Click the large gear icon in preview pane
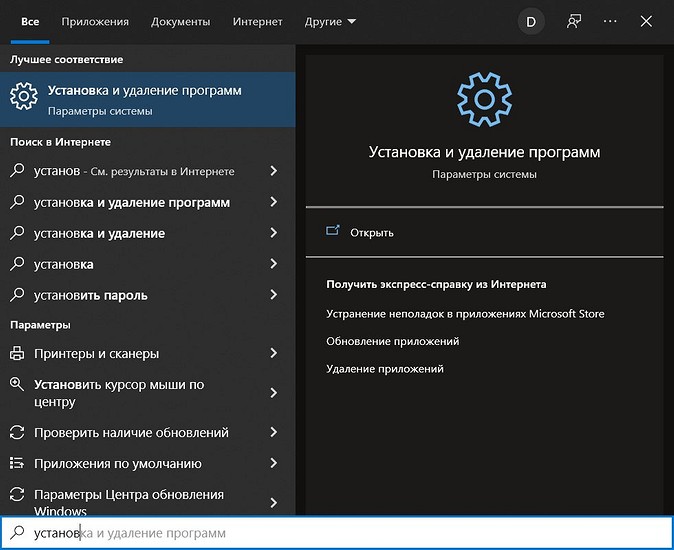This screenshot has width=674, height=550. [x=484, y=98]
